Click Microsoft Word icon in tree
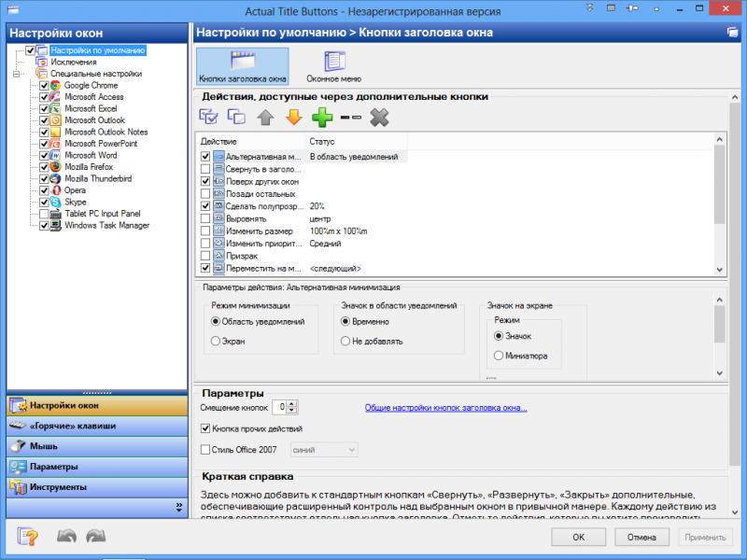 56,155
